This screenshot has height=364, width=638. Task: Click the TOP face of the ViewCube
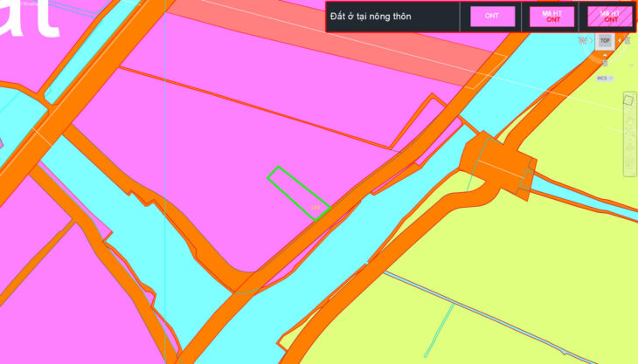(x=605, y=41)
